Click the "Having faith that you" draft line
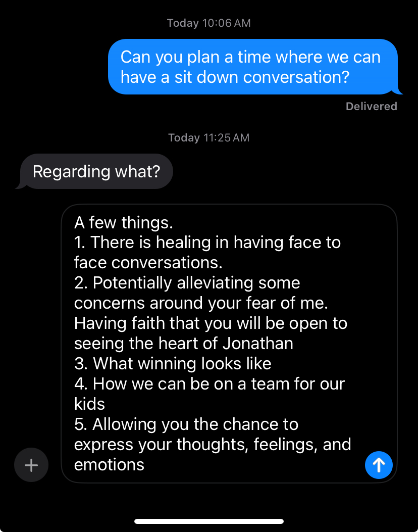This screenshot has height=532, width=418. tap(211, 323)
